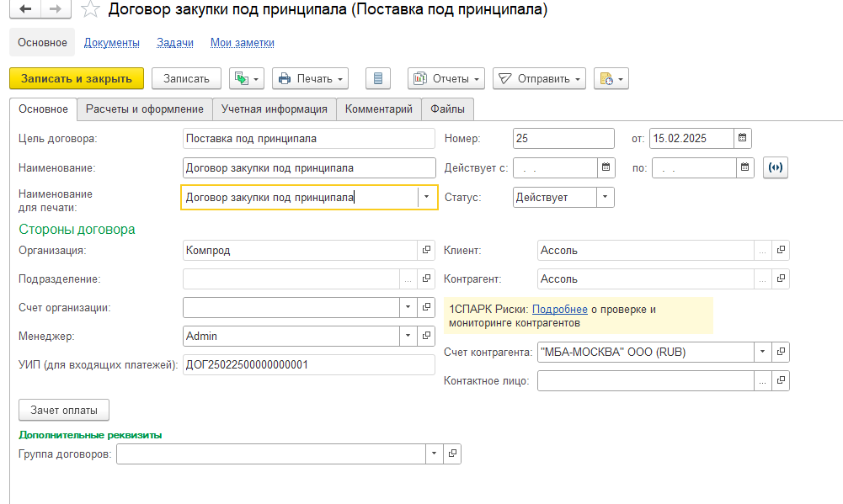Switch to the Расчеты и оформление tab

tap(144, 109)
